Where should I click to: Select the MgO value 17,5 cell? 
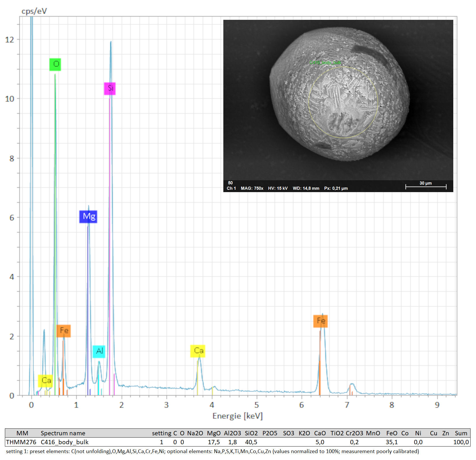[x=214, y=442]
